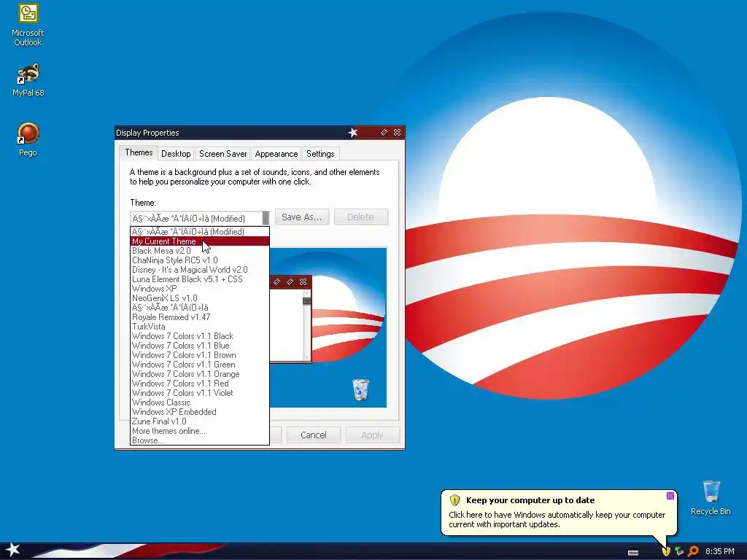The image size is (747, 560).
Task: Choose the Windows XP theme option
Action: tap(200, 289)
